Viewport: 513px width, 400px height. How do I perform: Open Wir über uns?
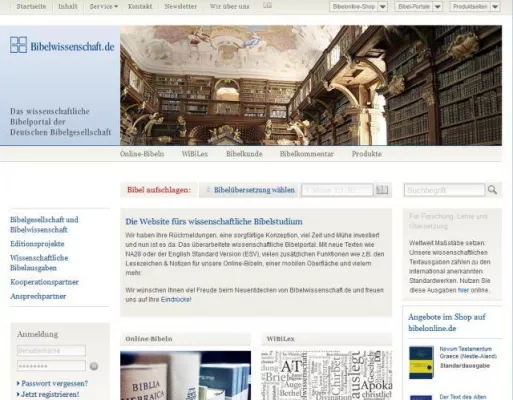pos(229,6)
